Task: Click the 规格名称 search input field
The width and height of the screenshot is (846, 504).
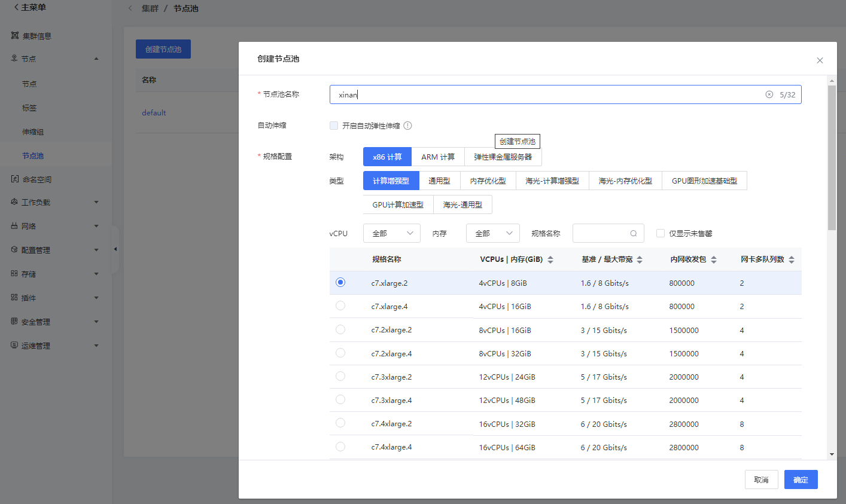Action: (608, 233)
